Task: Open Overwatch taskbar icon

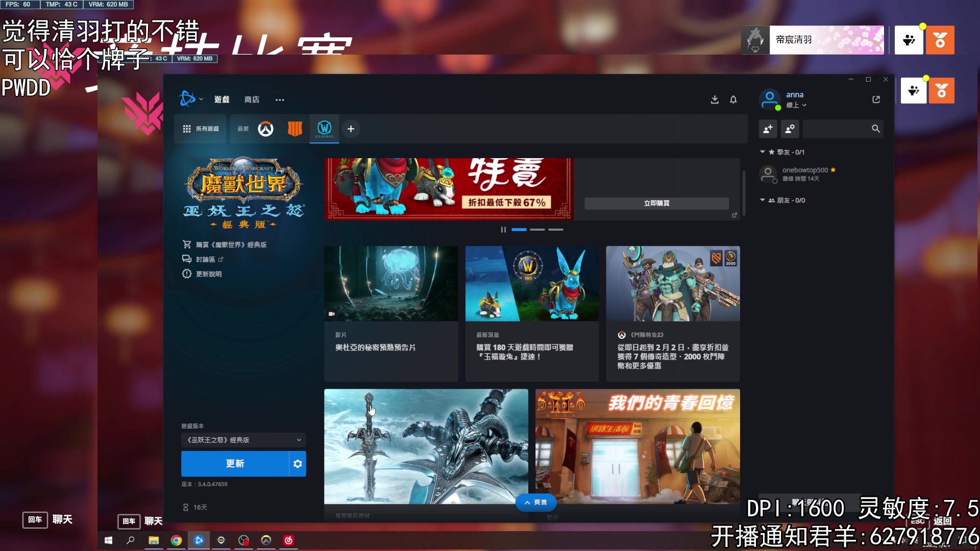Action: pyautogui.click(x=266, y=540)
